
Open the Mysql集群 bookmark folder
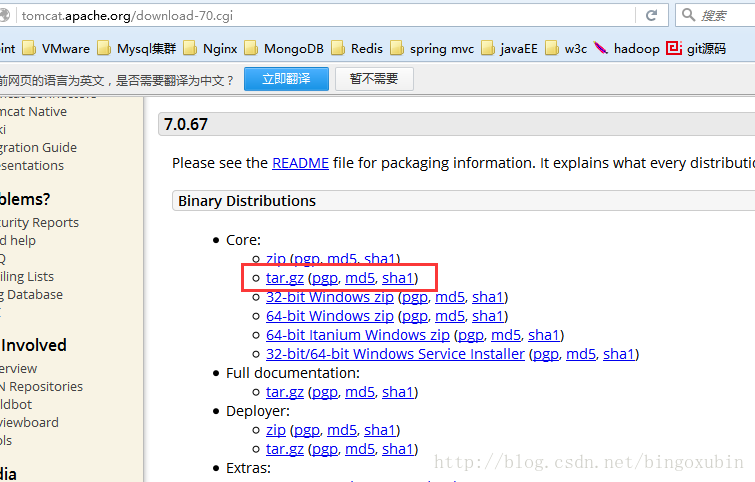coord(137,49)
